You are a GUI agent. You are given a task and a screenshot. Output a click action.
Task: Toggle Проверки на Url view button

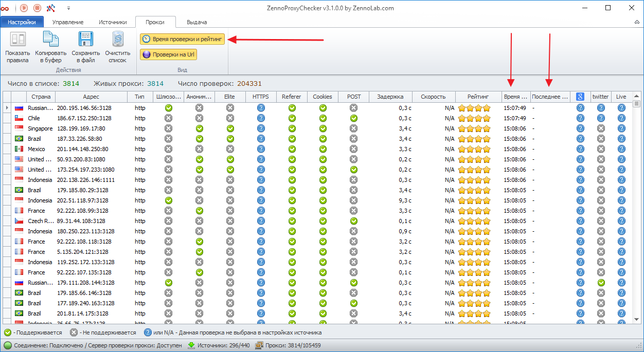[168, 54]
